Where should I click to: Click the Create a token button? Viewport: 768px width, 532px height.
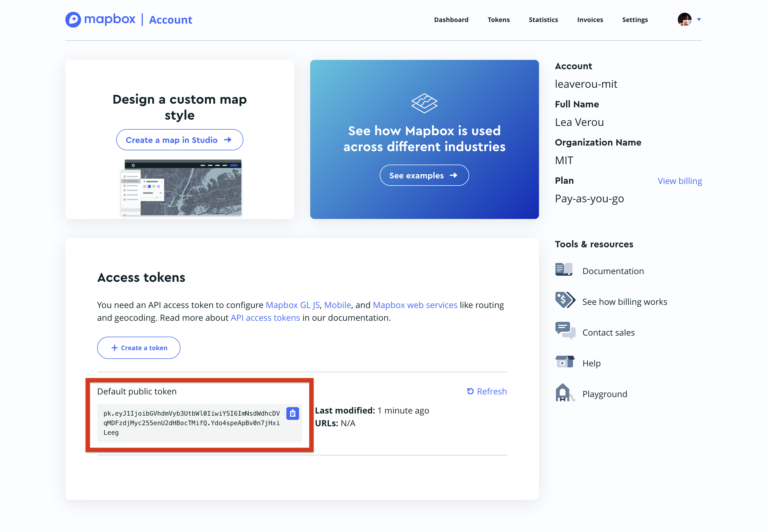(139, 348)
